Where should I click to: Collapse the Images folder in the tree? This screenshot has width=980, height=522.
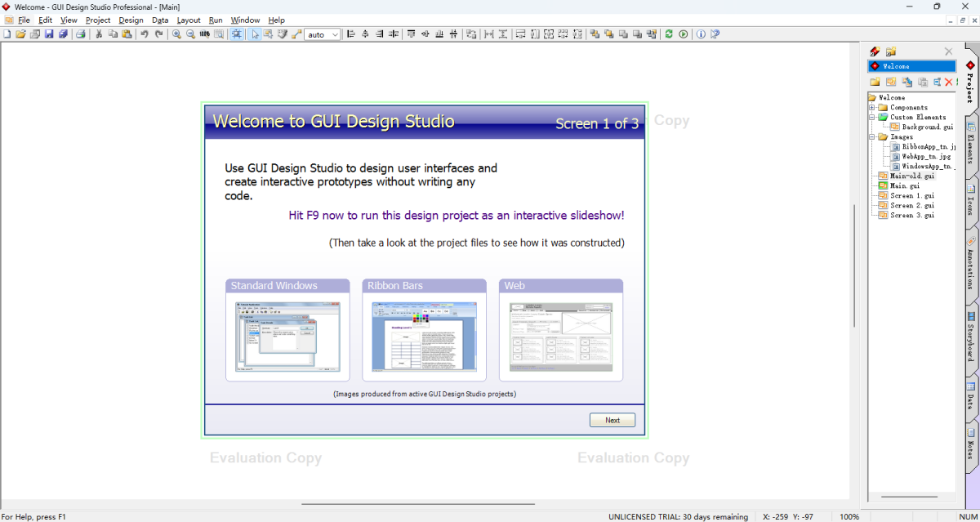[x=872, y=137]
